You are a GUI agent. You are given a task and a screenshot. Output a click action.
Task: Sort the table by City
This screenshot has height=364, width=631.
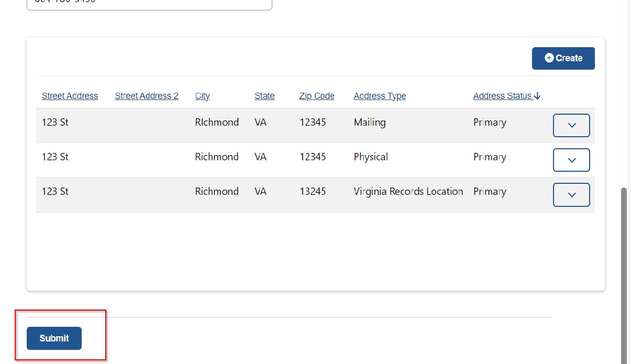202,96
